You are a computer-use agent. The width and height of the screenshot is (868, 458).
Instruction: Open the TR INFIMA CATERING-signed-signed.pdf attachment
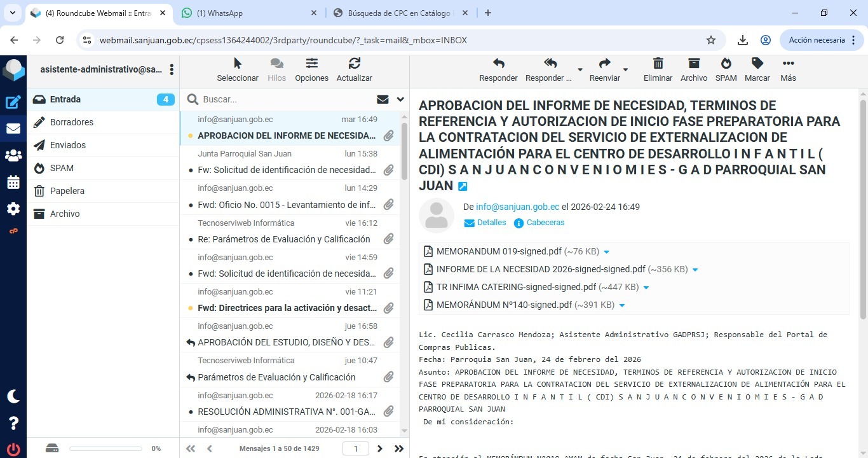coord(516,287)
